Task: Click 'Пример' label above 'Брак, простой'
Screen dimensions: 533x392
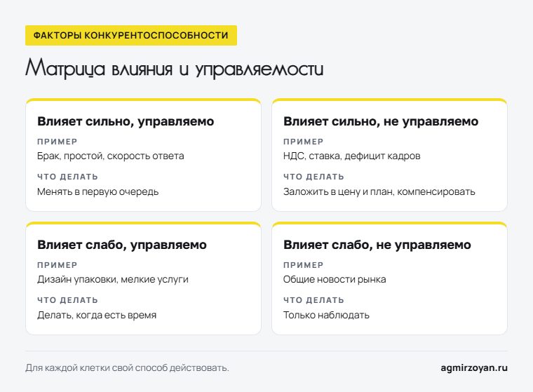Action: pos(58,142)
